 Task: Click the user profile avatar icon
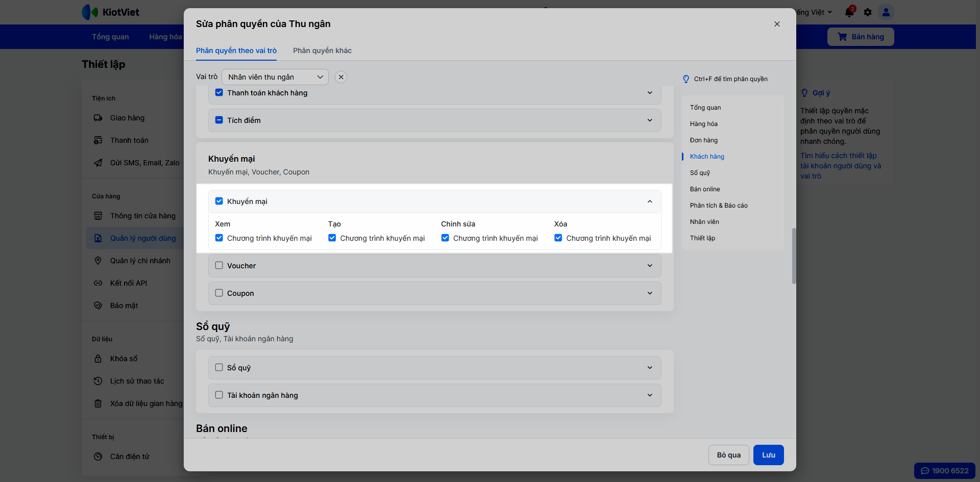886,12
